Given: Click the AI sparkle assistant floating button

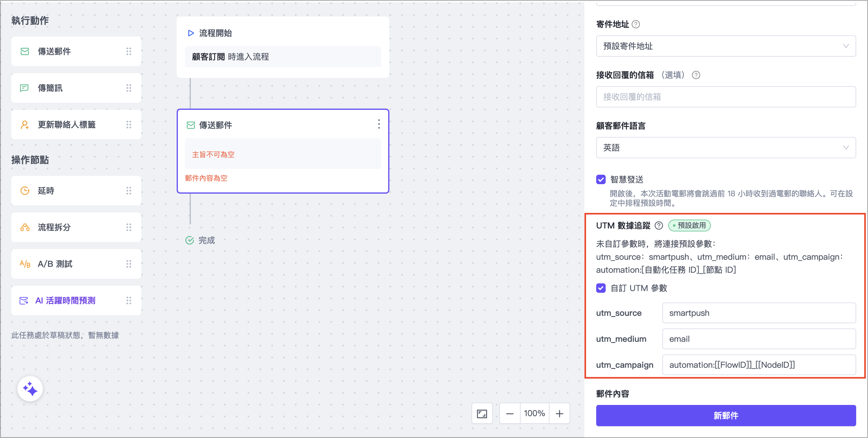Looking at the screenshot, I should [30, 389].
